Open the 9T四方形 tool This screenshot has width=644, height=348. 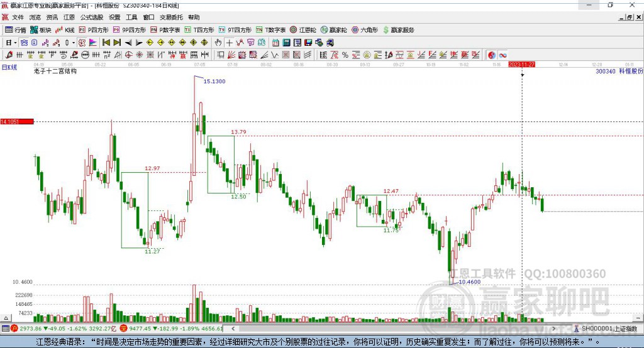pyautogui.click(x=235, y=30)
